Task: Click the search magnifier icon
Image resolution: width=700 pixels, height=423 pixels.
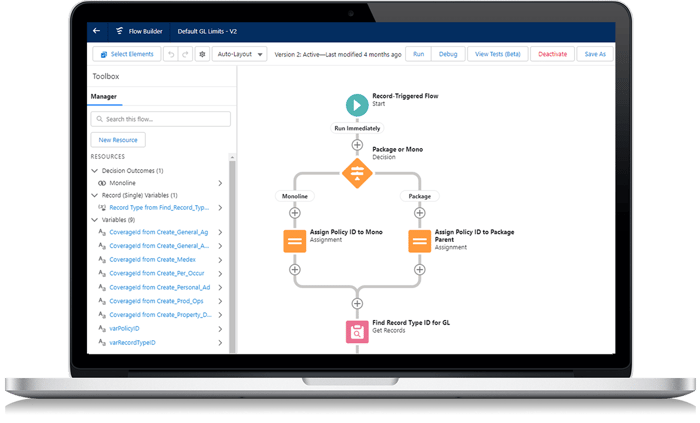Action: (x=100, y=119)
